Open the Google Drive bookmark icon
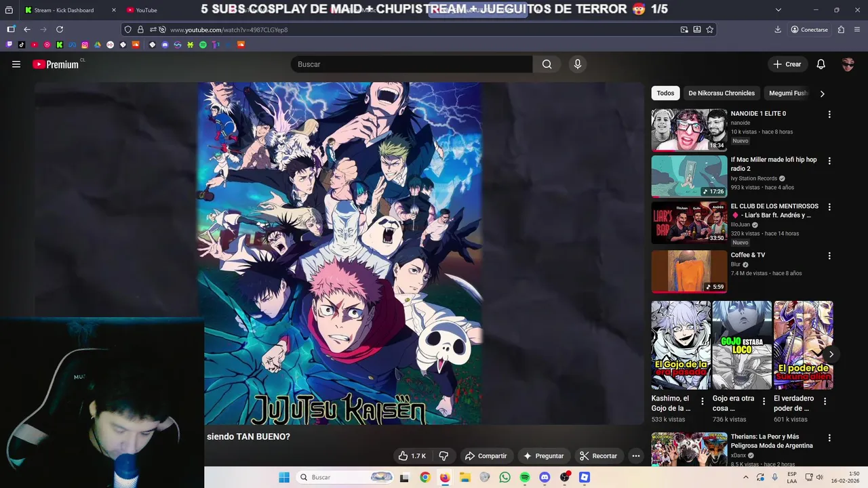Image resolution: width=868 pixels, height=488 pixels. [98, 45]
